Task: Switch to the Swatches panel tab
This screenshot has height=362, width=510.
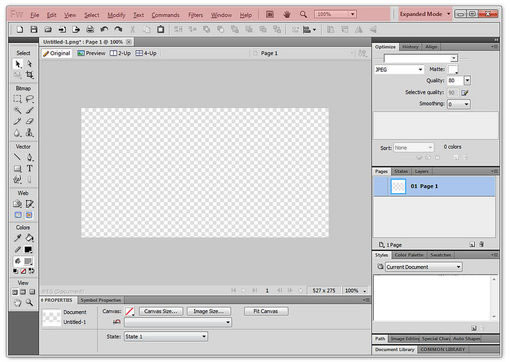Action: pyautogui.click(x=440, y=255)
